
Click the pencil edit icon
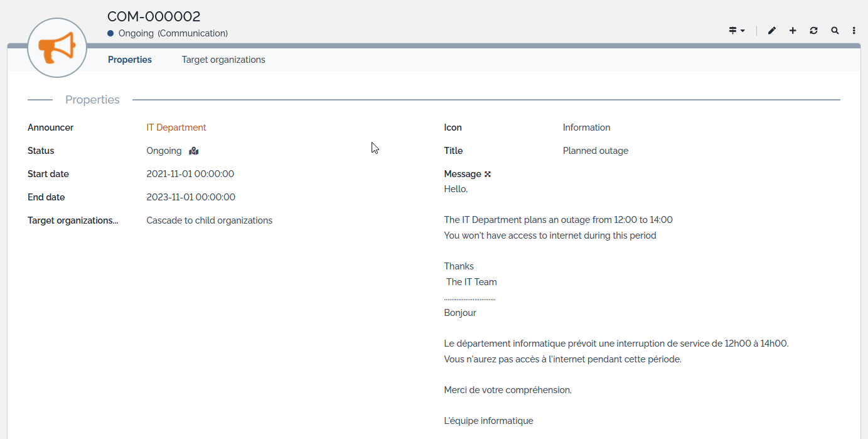pos(772,30)
